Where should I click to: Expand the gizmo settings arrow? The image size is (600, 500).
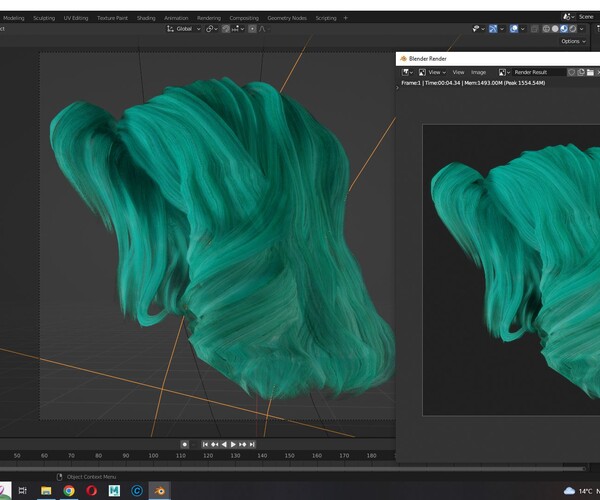[502, 29]
